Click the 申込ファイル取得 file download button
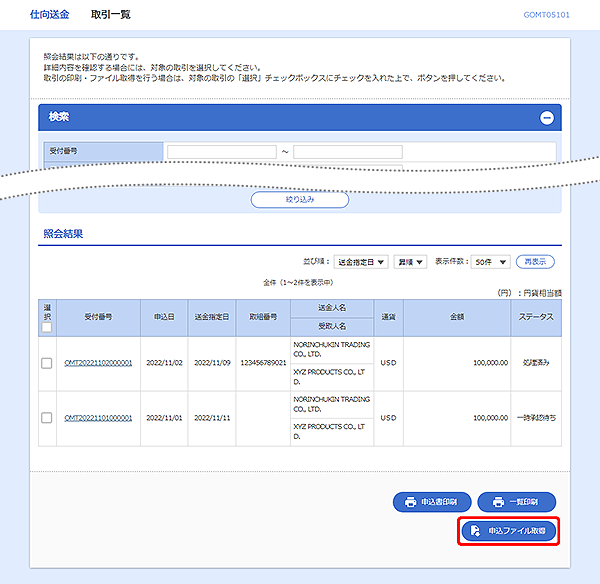The width and height of the screenshot is (600, 584). (x=509, y=531)
